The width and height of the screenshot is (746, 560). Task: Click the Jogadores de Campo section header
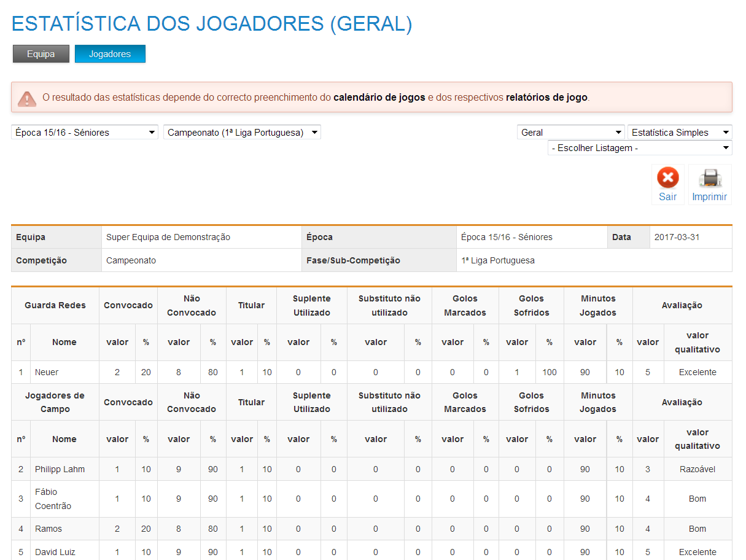point(55,402)
